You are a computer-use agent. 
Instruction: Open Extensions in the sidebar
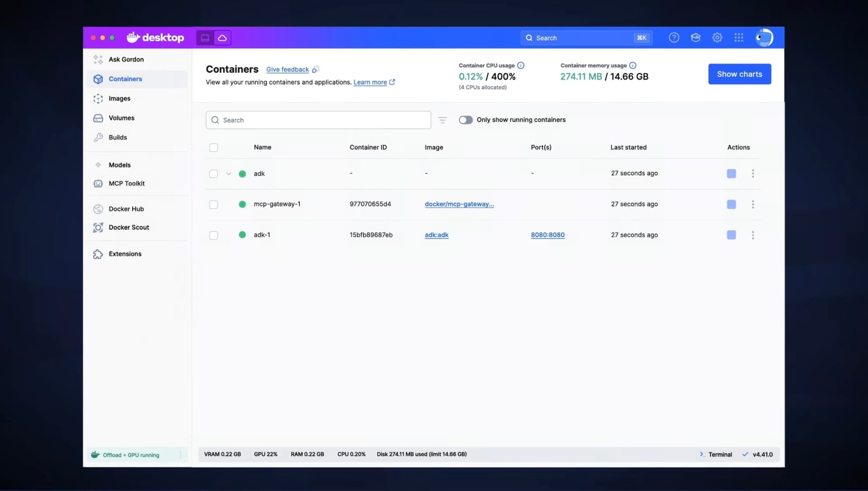pyautogui.click(x=124, y=253)
